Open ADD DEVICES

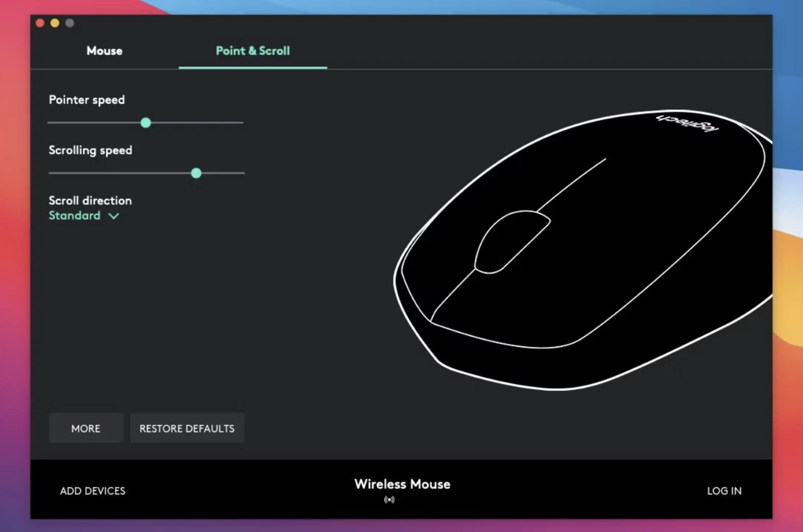[93, 491]
